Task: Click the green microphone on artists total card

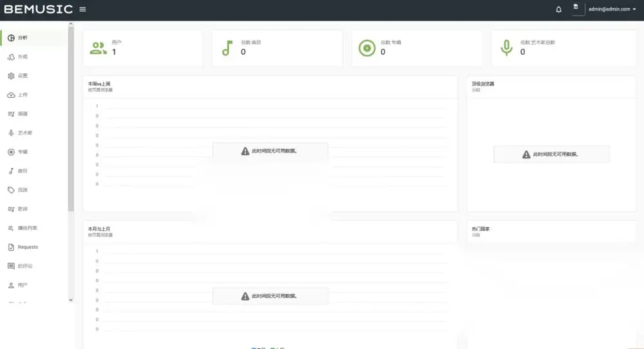Action: [506, 48]
